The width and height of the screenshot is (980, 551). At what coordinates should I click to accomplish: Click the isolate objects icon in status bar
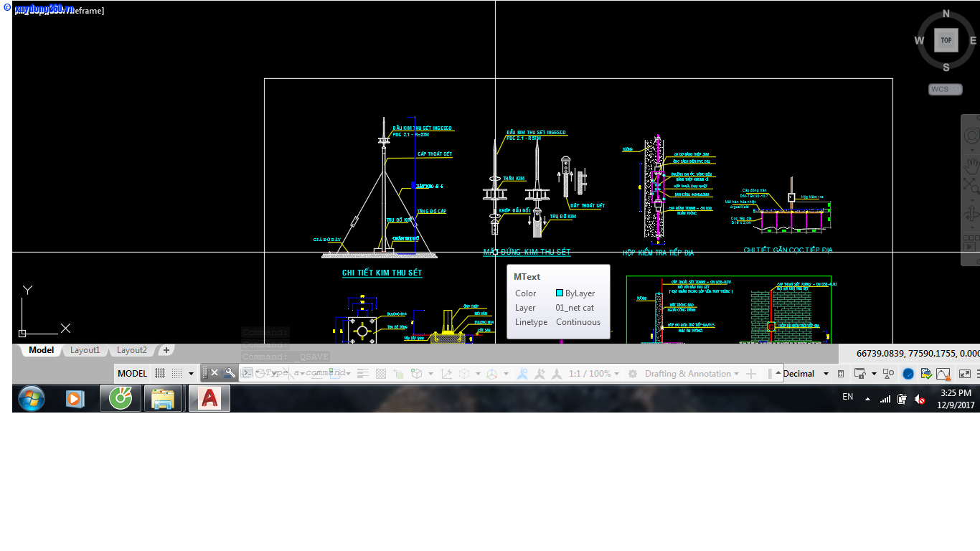[x=889, y=373]
